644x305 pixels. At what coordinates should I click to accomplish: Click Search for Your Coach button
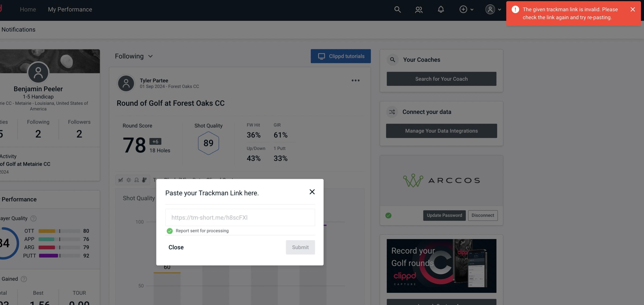coord(442,78)
